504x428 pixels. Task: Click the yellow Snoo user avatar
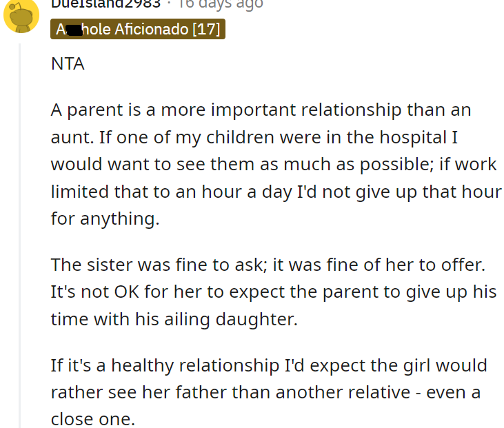pyautogui.click(x=21, y=15)
